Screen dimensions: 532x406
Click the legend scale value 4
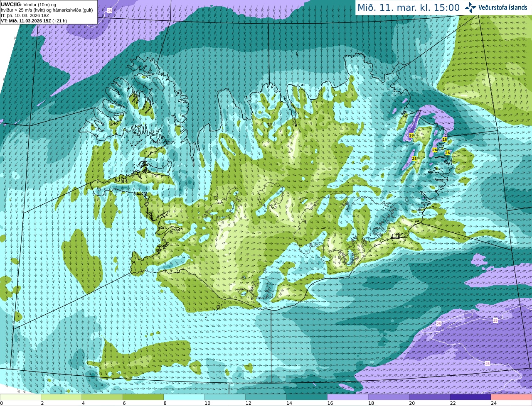click(x=83, y=403)
